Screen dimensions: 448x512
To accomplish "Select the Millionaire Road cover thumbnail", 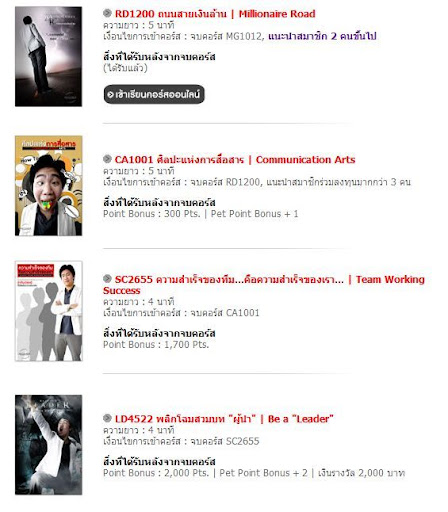I will [48, 56].
